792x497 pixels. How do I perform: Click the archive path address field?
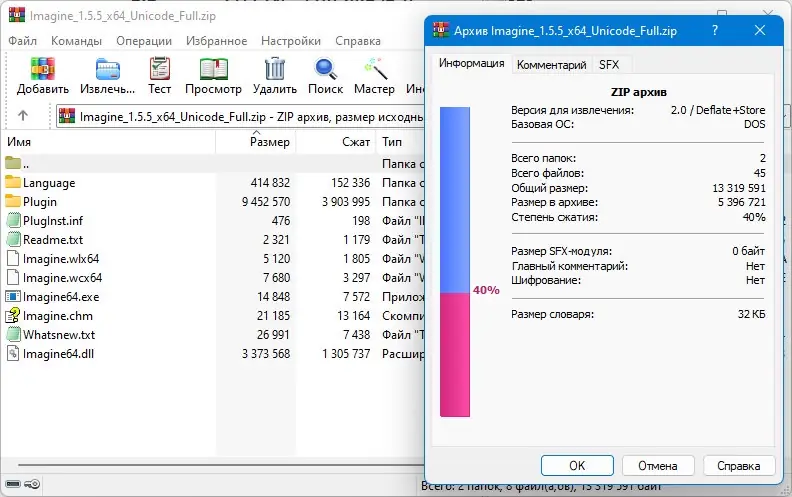(x=240, y=117)
